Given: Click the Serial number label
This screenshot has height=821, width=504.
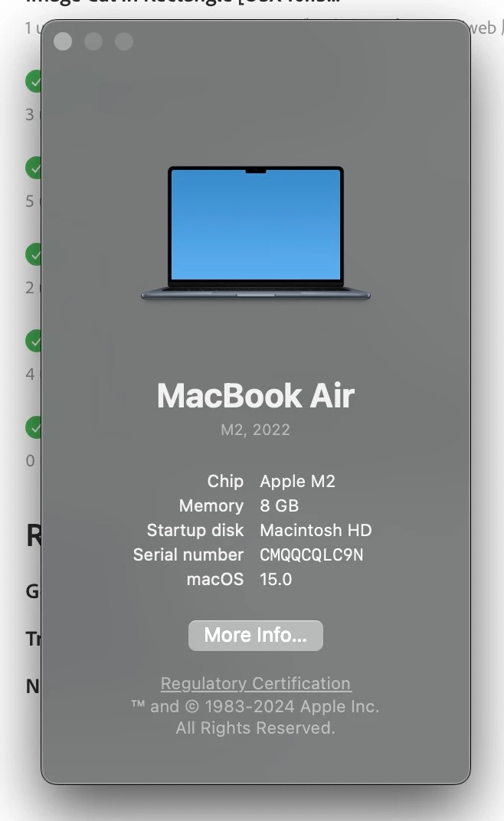Looking at the screenshot, I should pos(188,554).
